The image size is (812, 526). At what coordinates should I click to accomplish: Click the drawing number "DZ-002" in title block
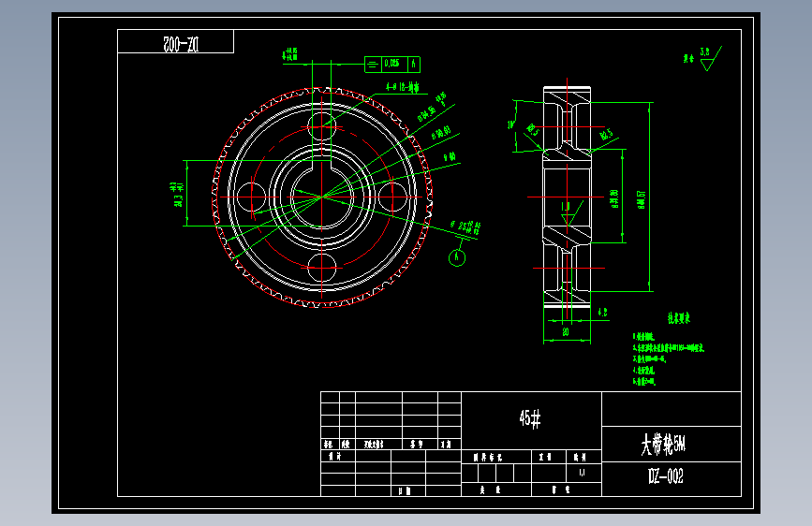[x=666, y=476]
